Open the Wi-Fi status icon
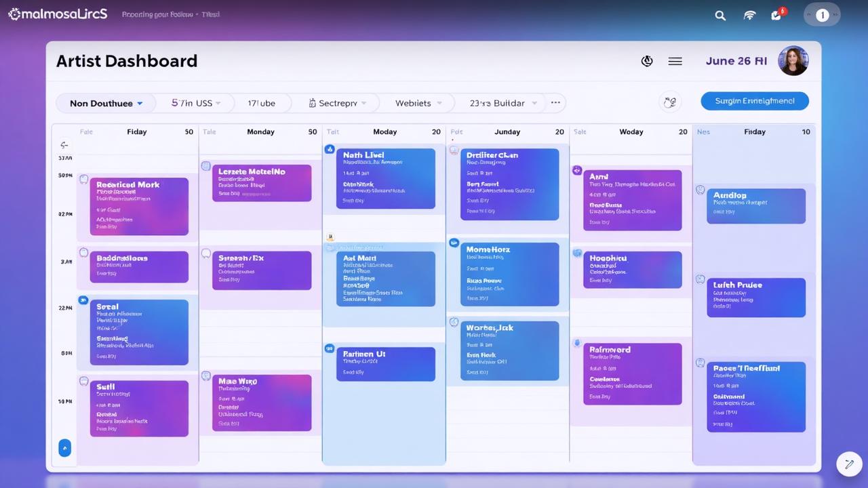This screenshot has width=868, height=488. click(x=749, y=16)
